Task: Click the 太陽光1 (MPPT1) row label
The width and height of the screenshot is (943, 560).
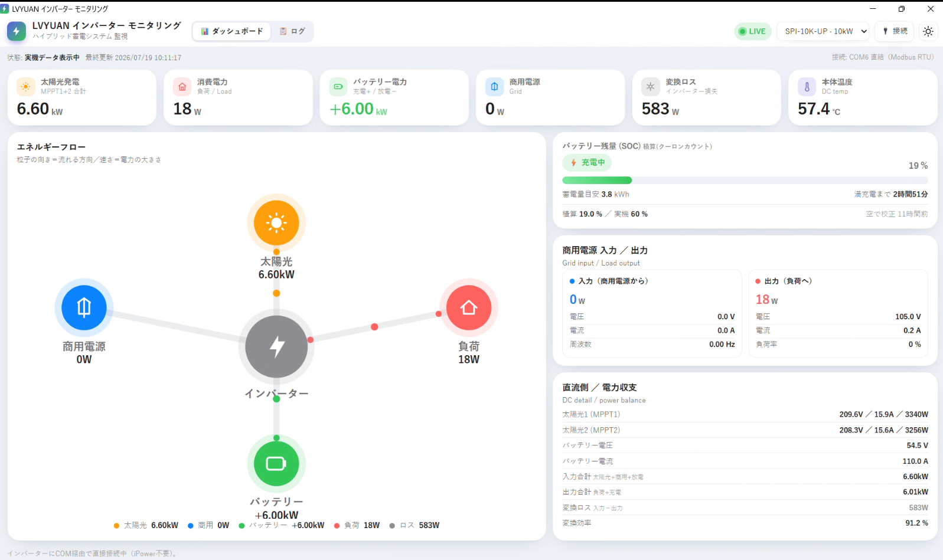Action: [x=591, y=414]
